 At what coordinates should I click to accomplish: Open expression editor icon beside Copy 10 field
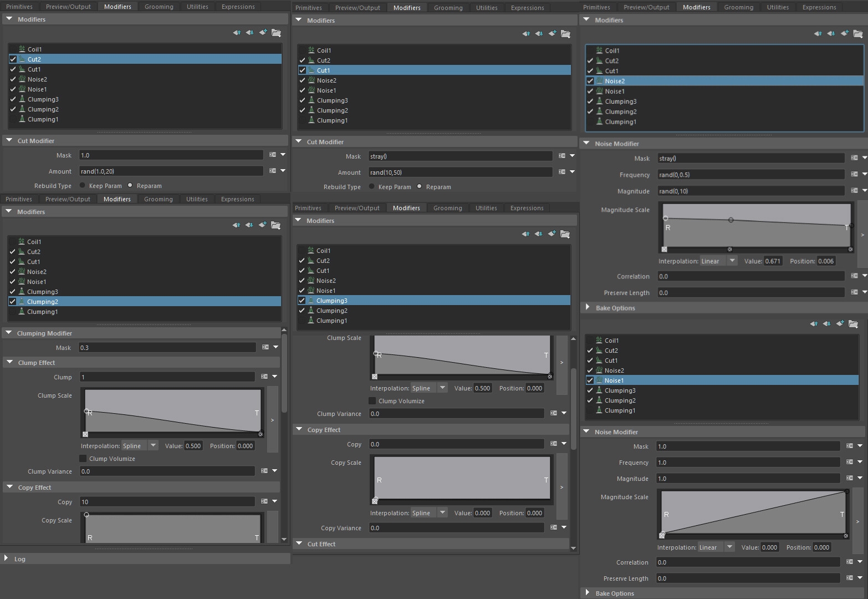click(264, 501)
